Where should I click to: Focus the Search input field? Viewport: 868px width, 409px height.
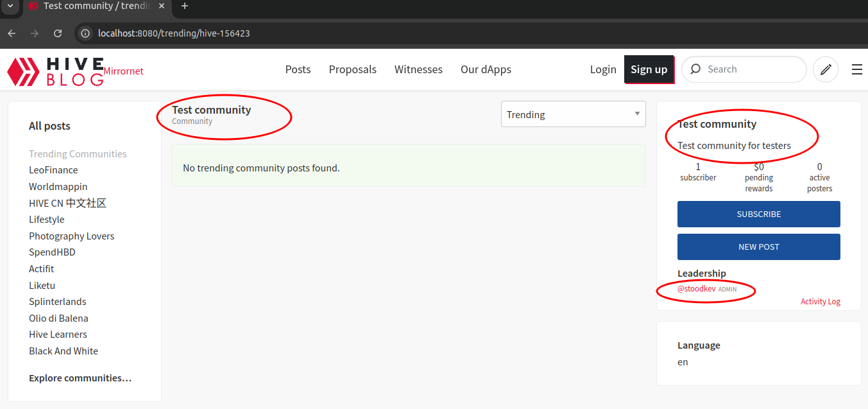751,69
